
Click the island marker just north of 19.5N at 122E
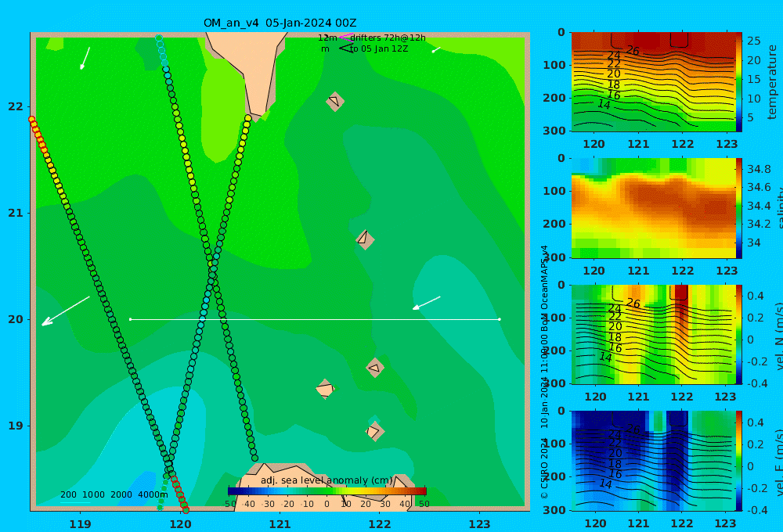pyautogui.click(x=375, y=368)
